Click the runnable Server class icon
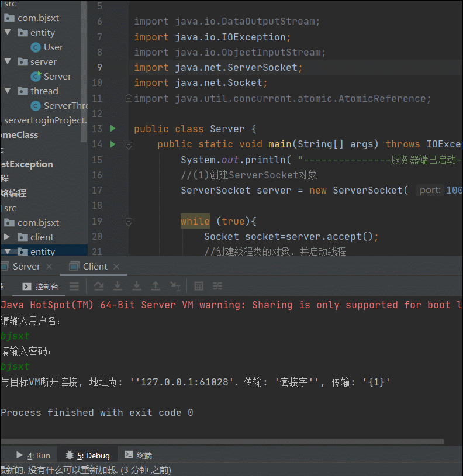This screenshot has width=463, height=476. (x=36, y=76)
